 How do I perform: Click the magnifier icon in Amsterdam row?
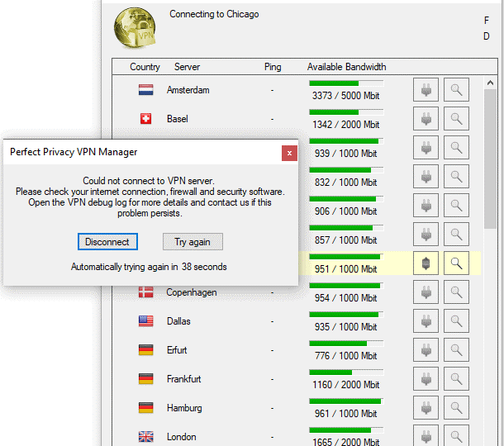point(456,90)
